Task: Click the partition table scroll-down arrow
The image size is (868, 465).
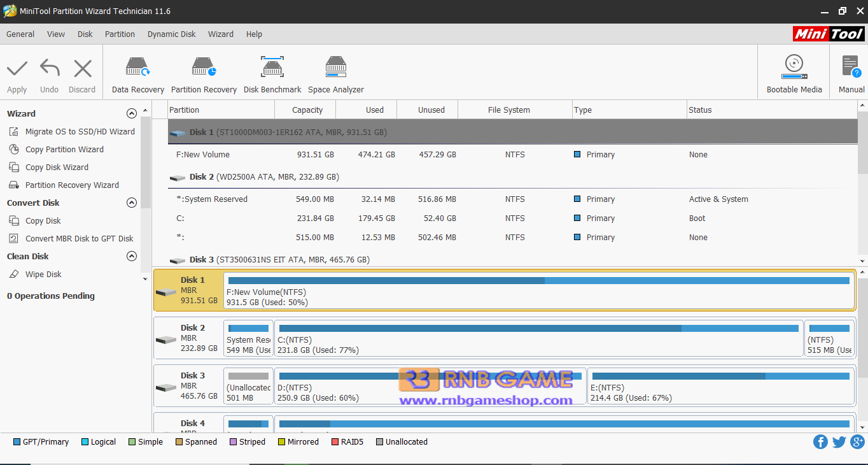Action: [x=862, y=261]
